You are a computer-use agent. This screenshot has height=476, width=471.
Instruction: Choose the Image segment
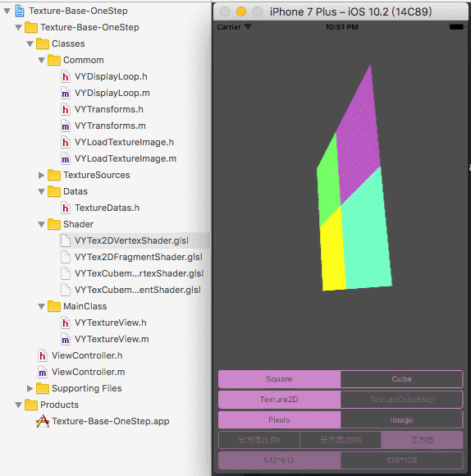click(x=401, y=420)
